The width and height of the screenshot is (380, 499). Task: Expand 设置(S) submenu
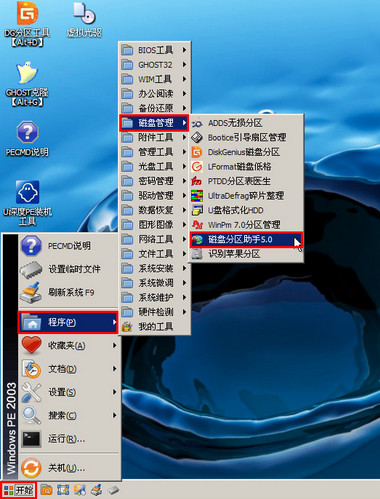click(69, 392)
